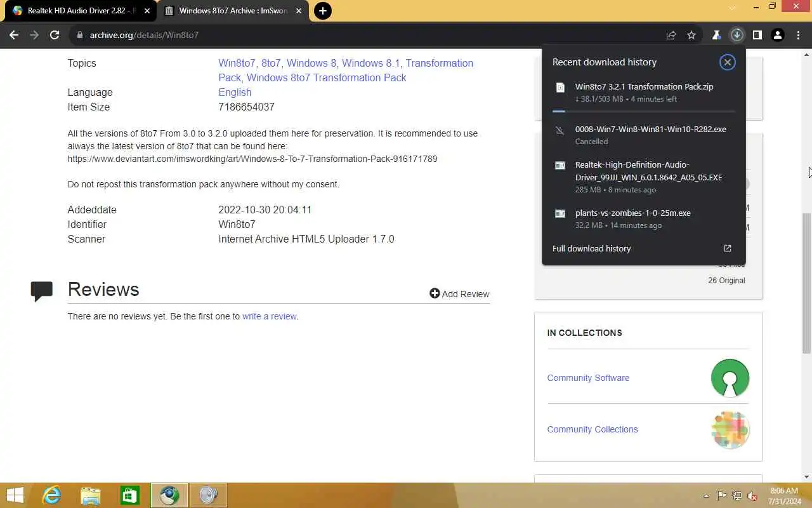Open the Action Center flag icon
Viewport: 812px width, 508px height.
click(722, 496)
